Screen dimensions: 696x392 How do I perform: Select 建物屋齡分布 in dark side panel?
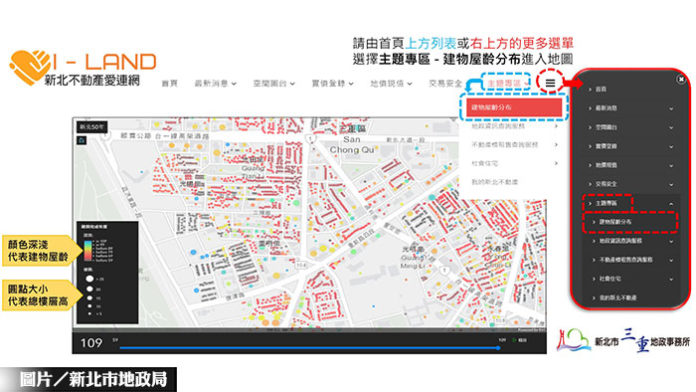615,222
